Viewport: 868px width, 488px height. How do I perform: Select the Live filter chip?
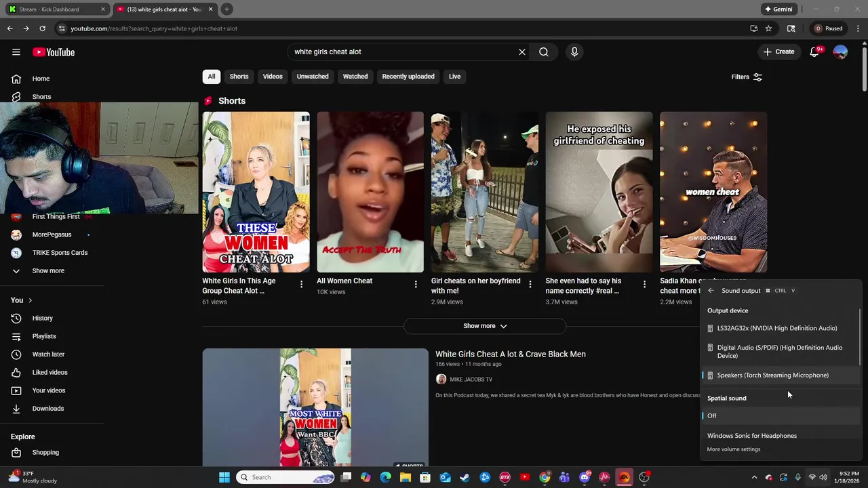click(x=454, y=77)
